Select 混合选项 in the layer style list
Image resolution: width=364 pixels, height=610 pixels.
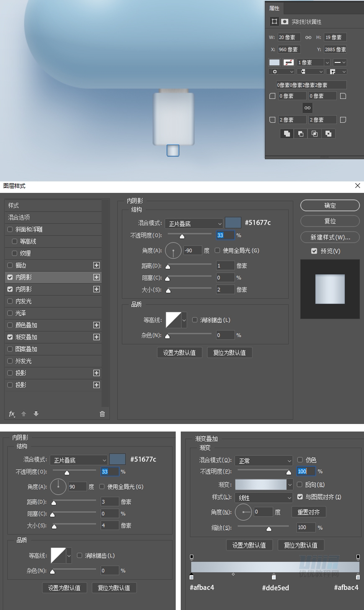point(53,217)
